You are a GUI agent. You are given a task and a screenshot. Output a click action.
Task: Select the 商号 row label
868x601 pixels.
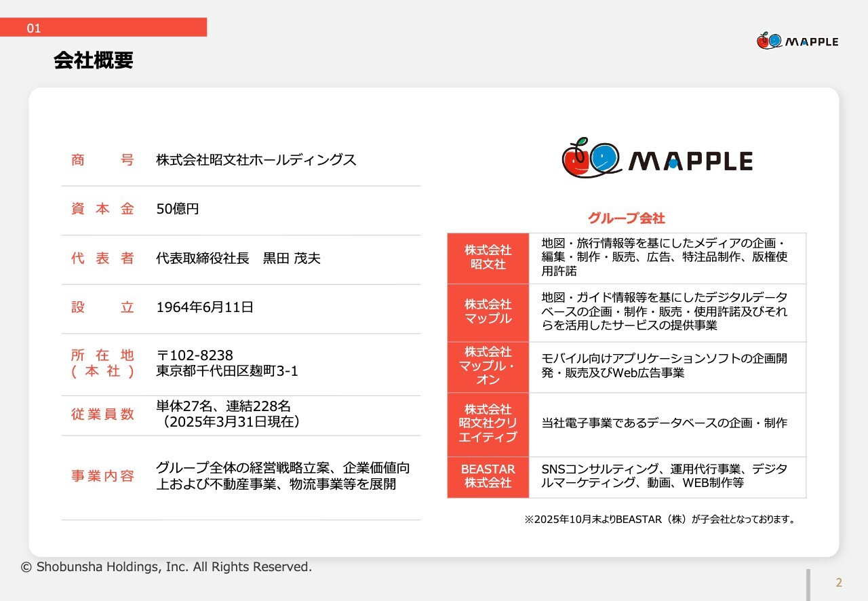click(103, 161)
